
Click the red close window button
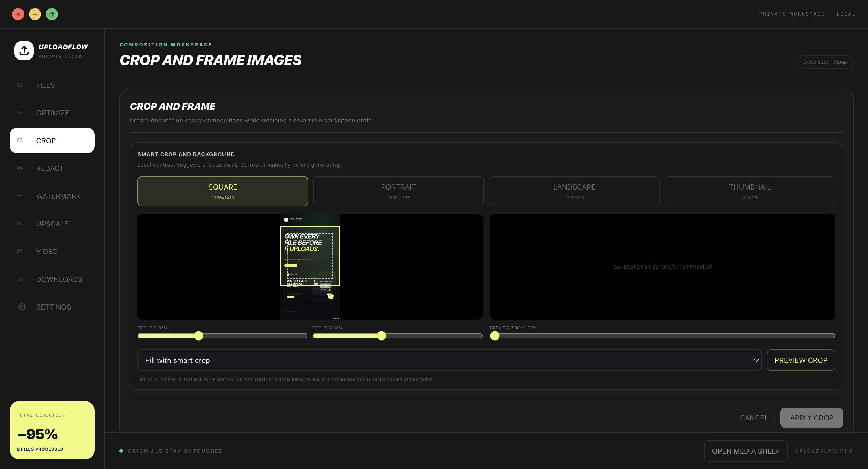[18, 14]
